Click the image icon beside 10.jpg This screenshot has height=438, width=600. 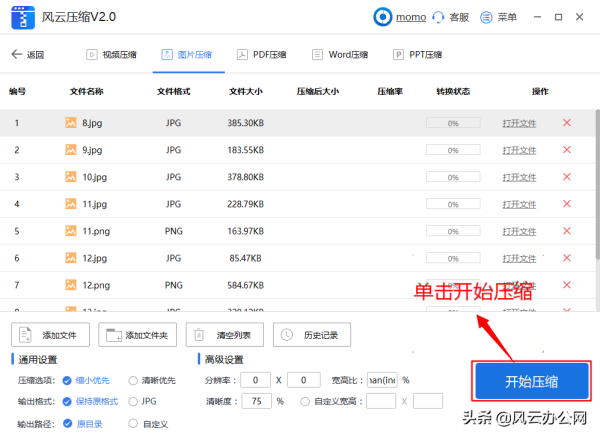[71, 177]
